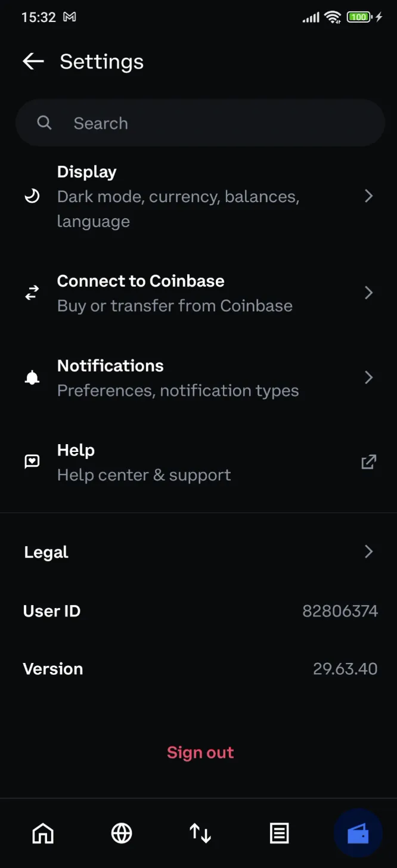The width and height of the screenshot is (397, 868).
Task: Tap the swap arrows icon in bottom bar
Action: pos(200,833)
